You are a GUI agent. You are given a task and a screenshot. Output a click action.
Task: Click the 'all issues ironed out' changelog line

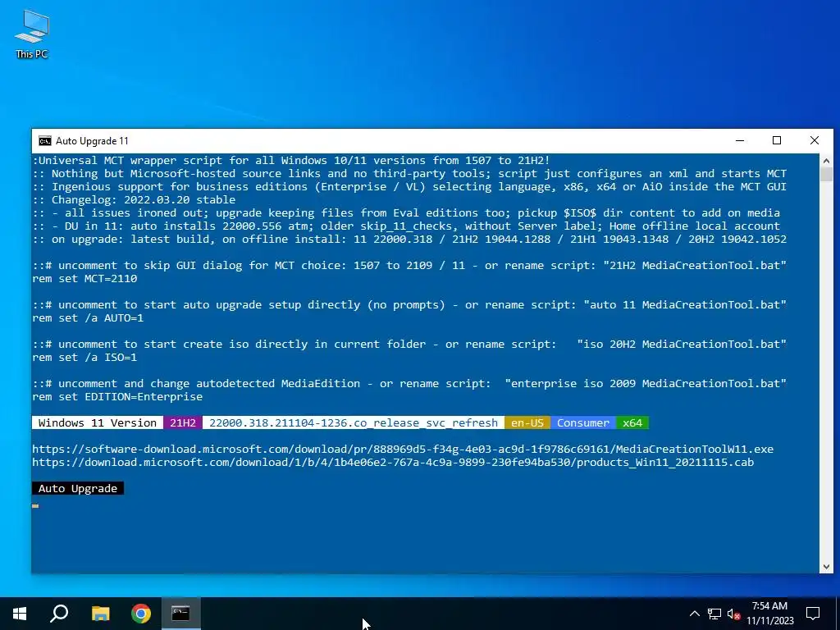point(406,212)
